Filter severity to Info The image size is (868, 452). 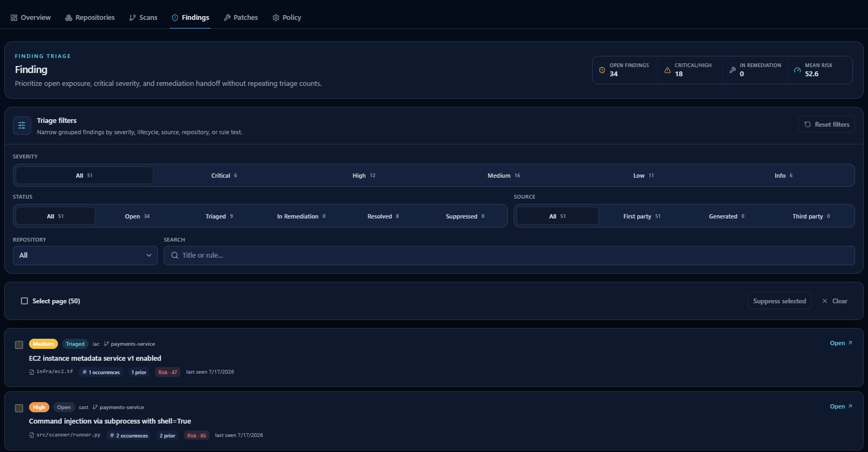coord(783,176)
